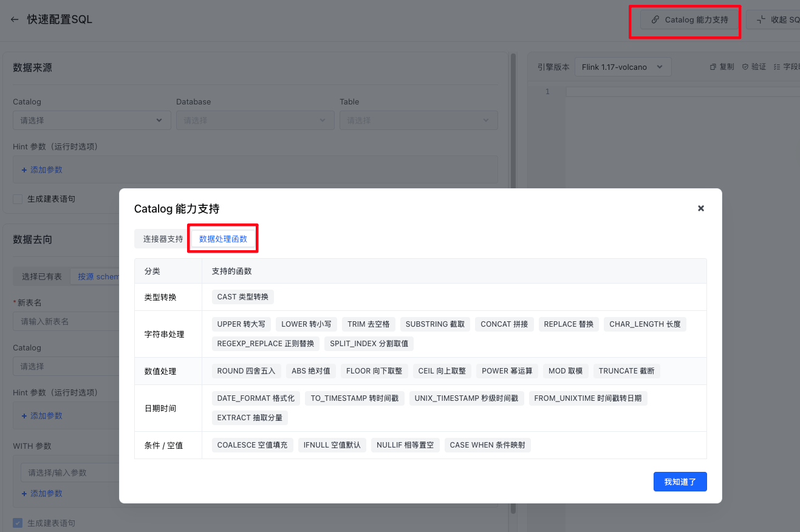This screenshot has height=532, width=800.
Task: Click the REPLACE 替换 tag
Action: click(x=569, y=324)
